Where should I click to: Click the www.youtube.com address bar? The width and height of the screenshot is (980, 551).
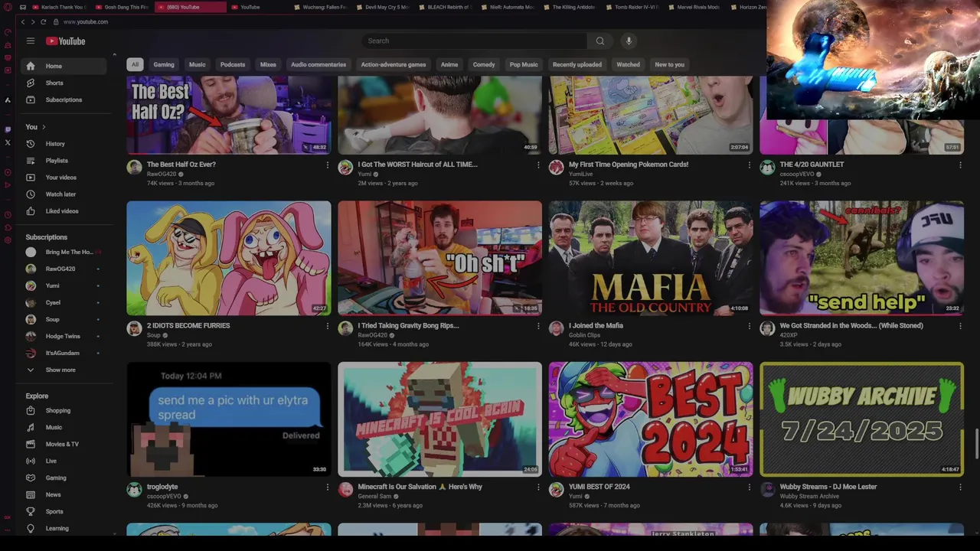86,21
